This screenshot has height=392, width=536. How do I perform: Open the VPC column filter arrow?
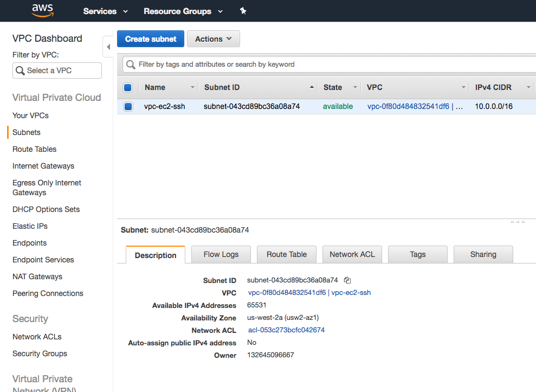(x=463, y=88)
